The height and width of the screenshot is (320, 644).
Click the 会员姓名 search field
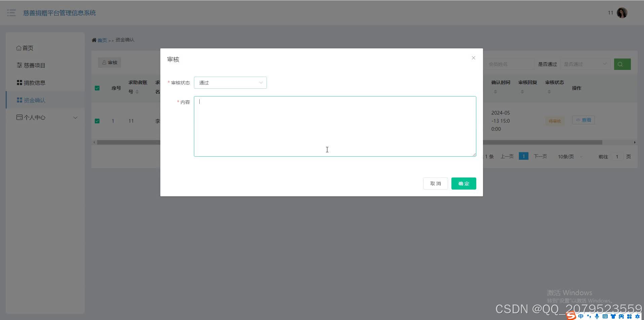click(x=509, y=64)
